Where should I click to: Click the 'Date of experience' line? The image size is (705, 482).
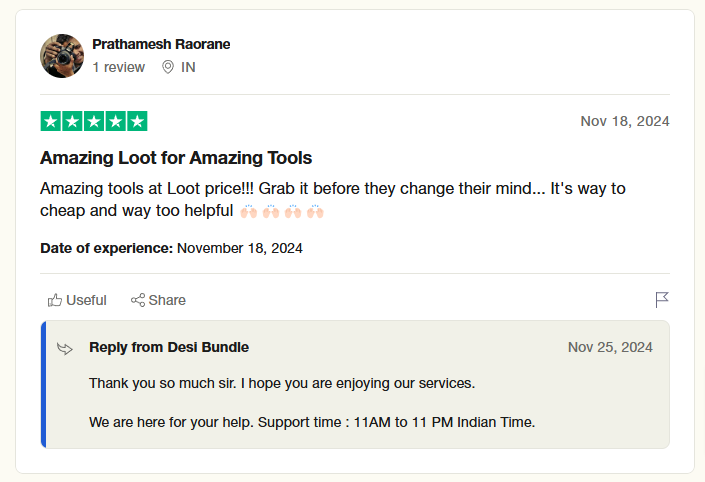pyautogui.click(x=171, y=248)
